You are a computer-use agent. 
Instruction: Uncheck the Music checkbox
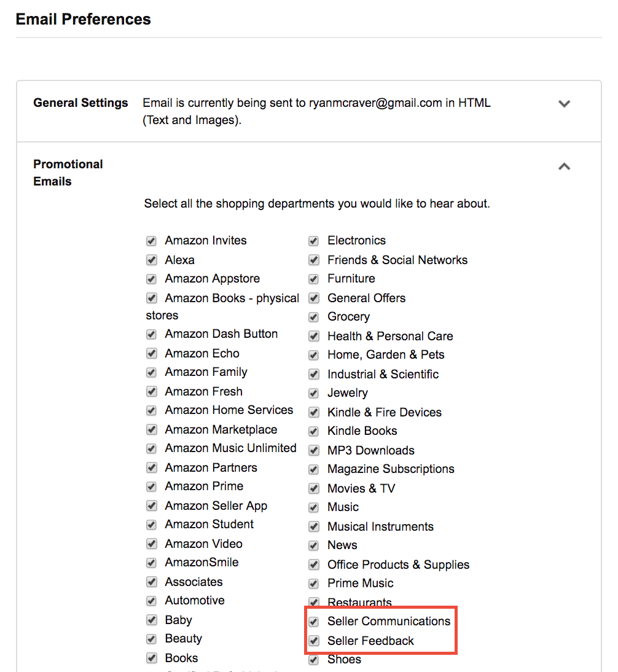[x=314, y=507]
